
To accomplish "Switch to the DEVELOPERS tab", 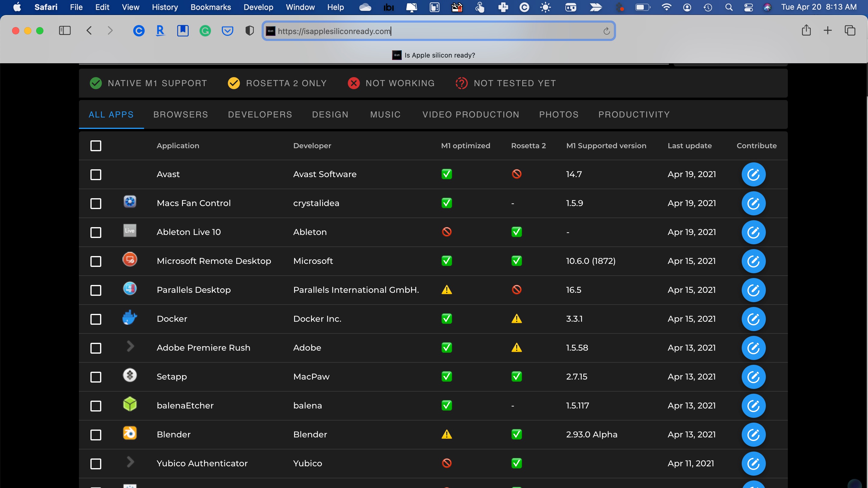I will tap(260, 114).
